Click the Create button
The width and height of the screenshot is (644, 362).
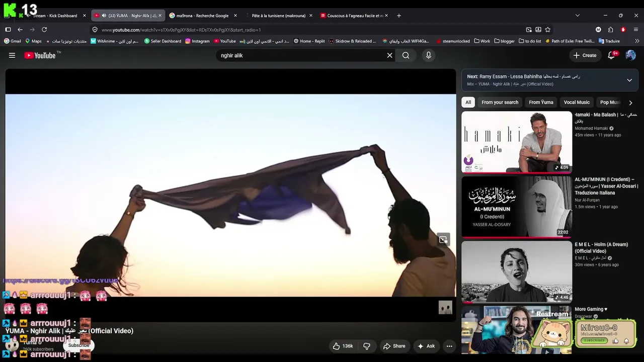point(585,55)
